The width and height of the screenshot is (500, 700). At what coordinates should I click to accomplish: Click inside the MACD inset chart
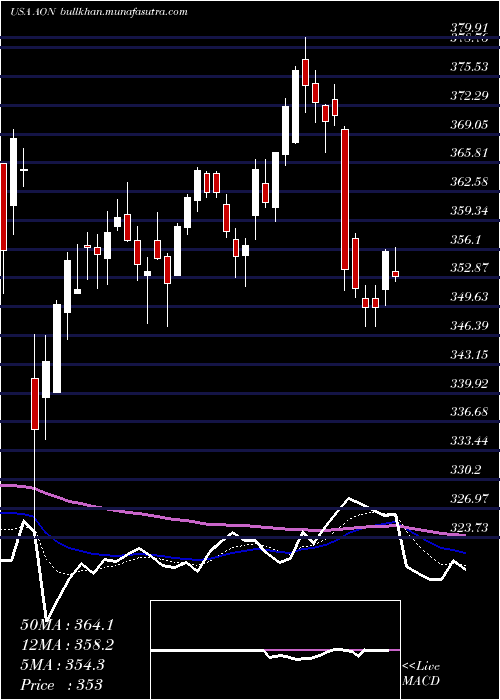point(275,650)
